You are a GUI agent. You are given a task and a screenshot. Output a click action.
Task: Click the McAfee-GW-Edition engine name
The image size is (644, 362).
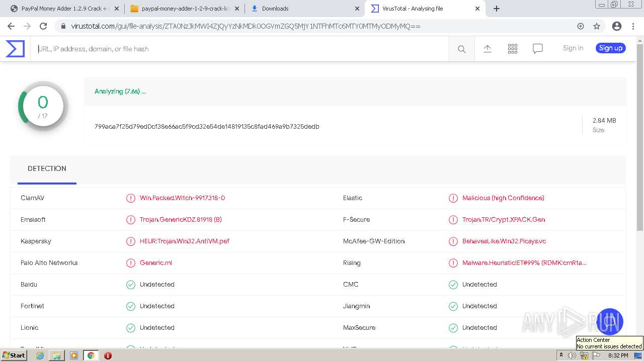coord(374,241)
